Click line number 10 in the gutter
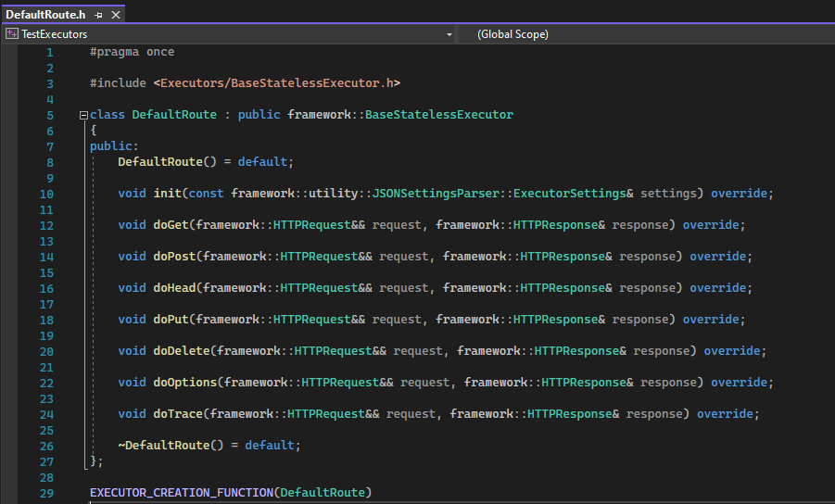This screenshot has width=835, height=504. 46,195
